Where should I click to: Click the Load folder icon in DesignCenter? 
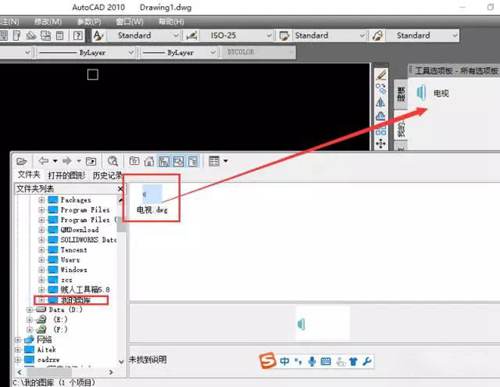point(21,162)
